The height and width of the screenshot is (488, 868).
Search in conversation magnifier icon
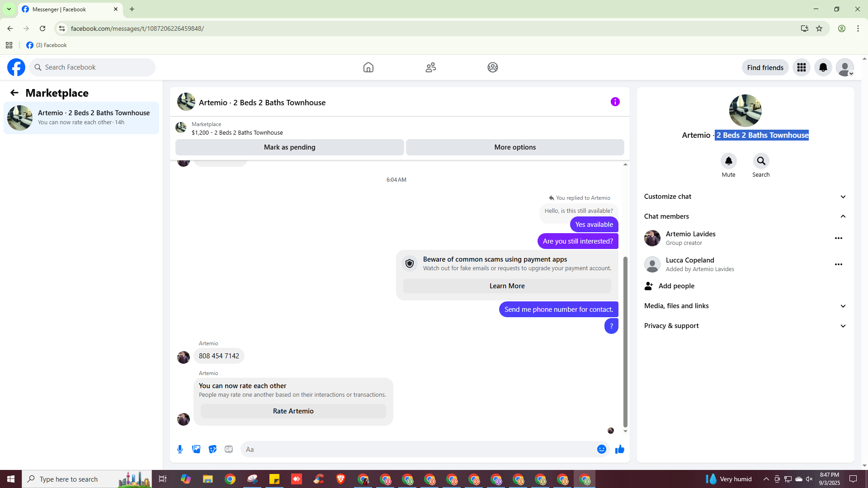coord(761,161)
